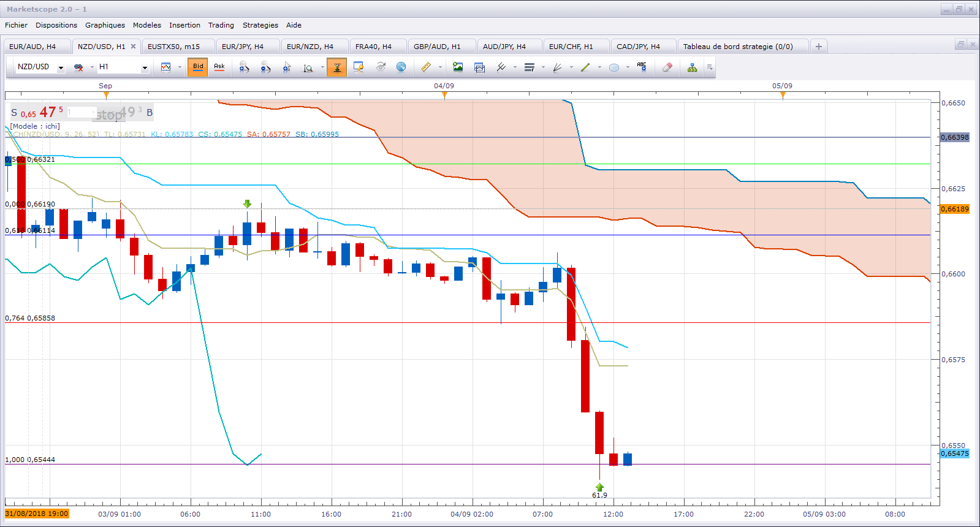Open the chart type selector icon
980x527 pixels.
click(165, 67)
